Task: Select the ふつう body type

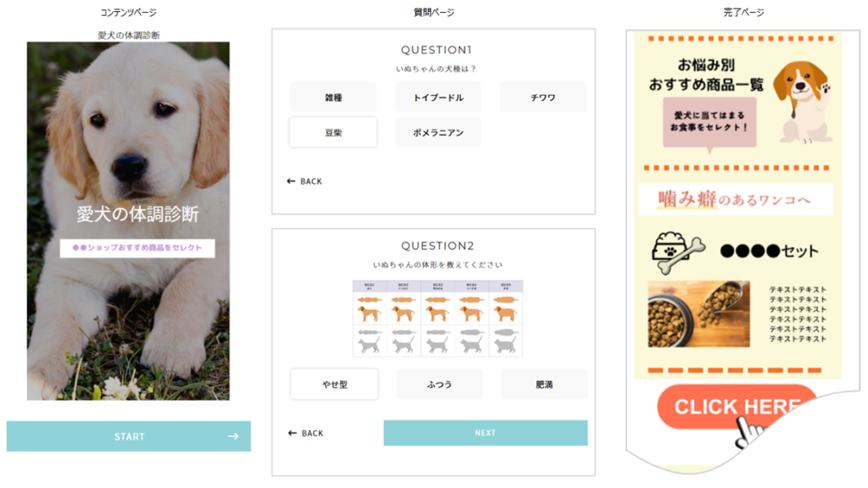Action: (x=439, y=384)
